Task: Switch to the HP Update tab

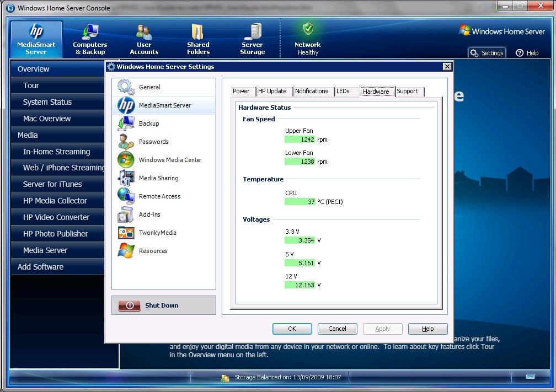Action: 274,91
